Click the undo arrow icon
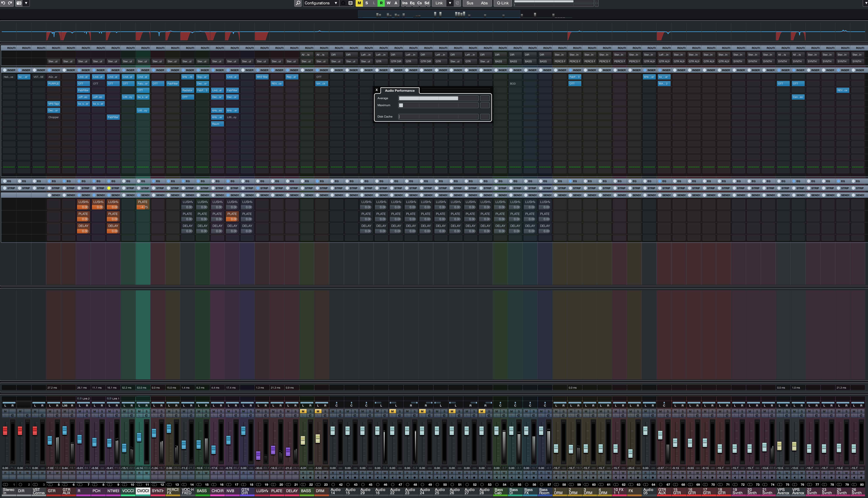This screenshot has height=498, width=868. click(3, 3)
